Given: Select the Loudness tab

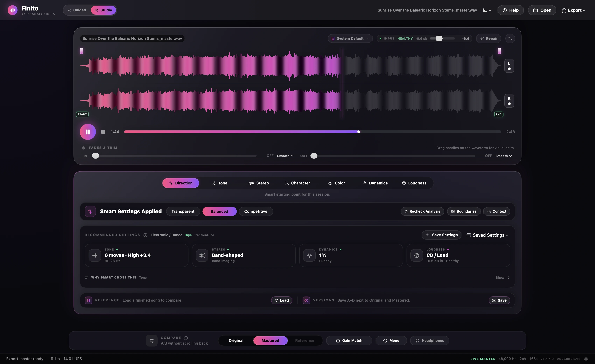Looking at the screenshot, I should pos(414,183).
